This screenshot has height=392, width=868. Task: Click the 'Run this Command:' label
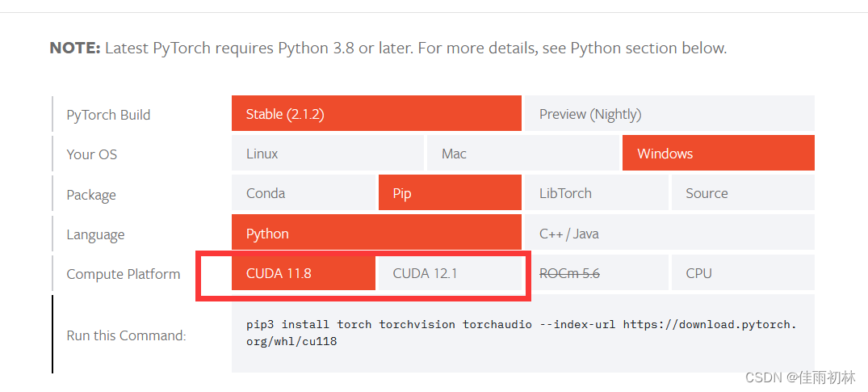point(126,335)
